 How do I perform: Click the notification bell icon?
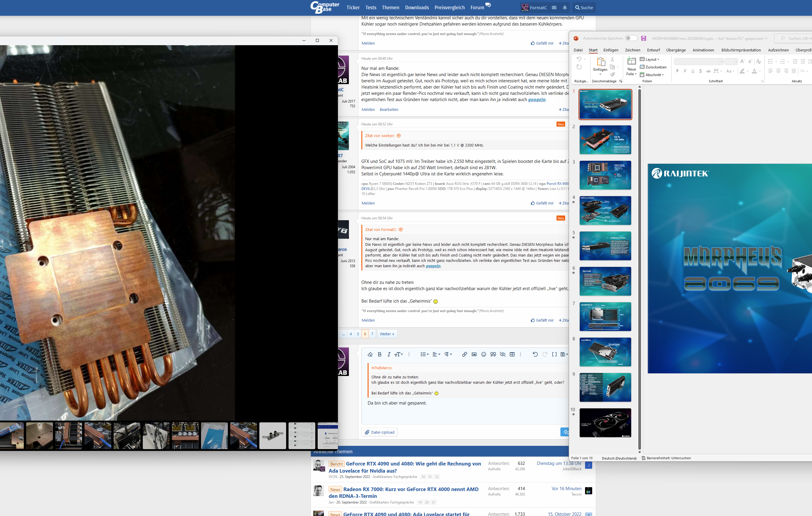point(565,7)
